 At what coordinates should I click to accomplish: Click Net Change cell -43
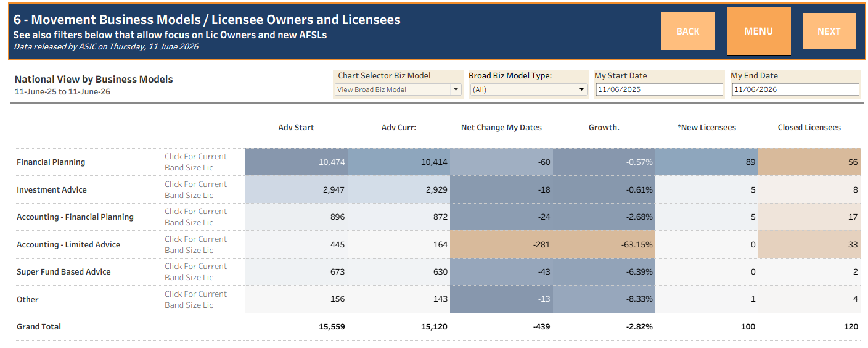502,271
